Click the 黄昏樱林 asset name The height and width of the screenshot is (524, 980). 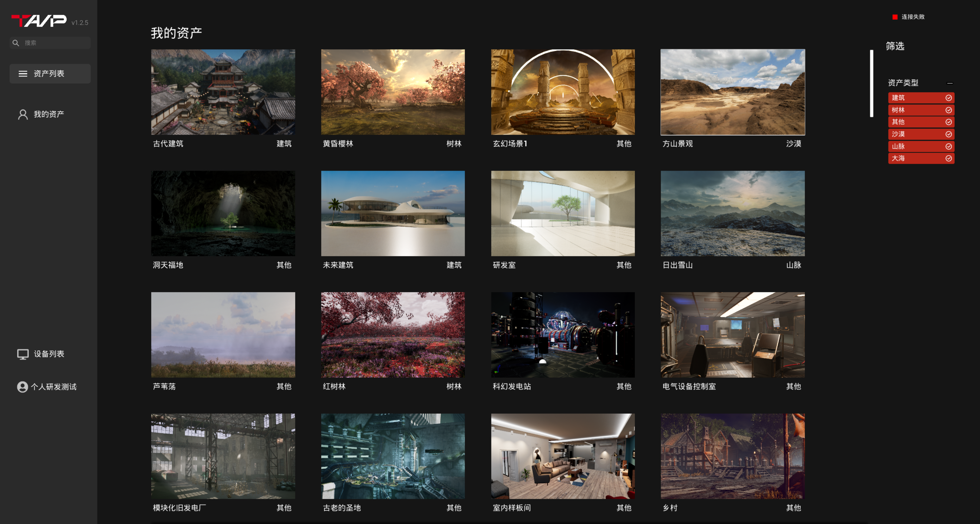coord(338,144)
